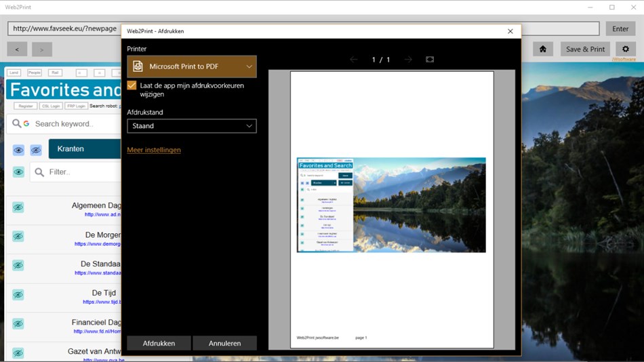Select the People tab on webpage
The height and width of the screenshot is (362, 644).
(x=35, y=73)
